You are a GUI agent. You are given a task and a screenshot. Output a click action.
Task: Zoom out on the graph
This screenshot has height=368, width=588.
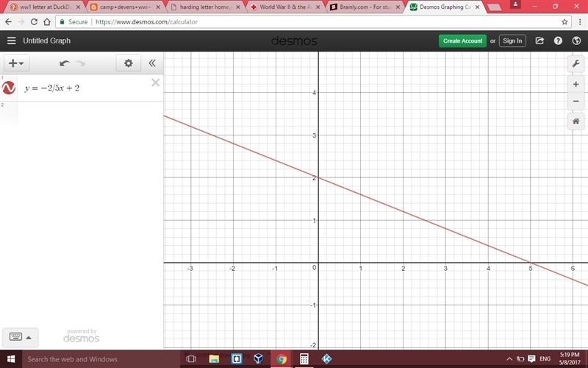(x=576, y=101)
